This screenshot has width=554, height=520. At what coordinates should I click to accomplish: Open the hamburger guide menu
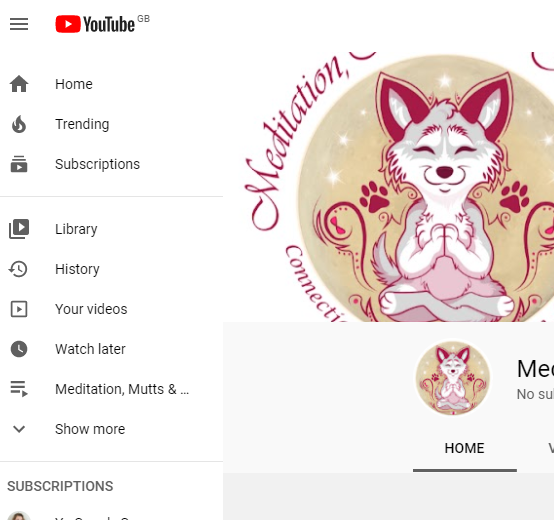pos(19,24)
